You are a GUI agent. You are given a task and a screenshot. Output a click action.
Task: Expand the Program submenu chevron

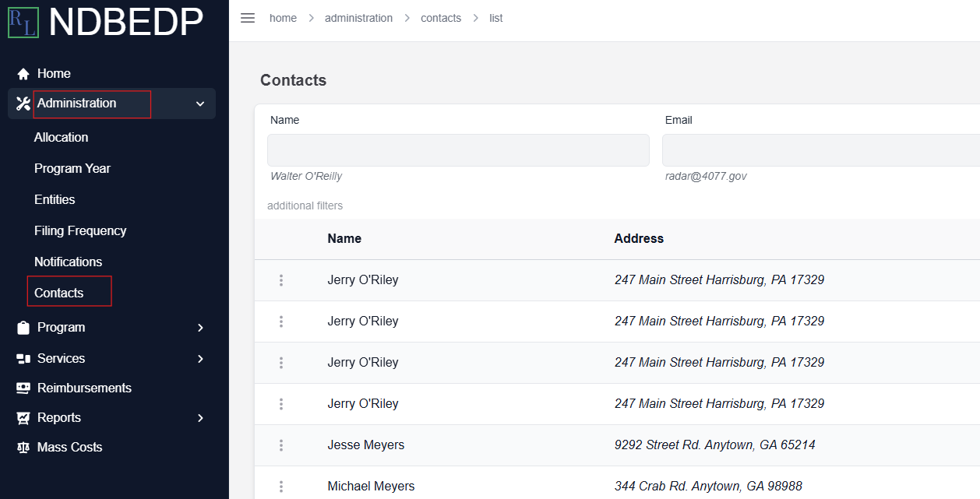(x=200, y=328)
